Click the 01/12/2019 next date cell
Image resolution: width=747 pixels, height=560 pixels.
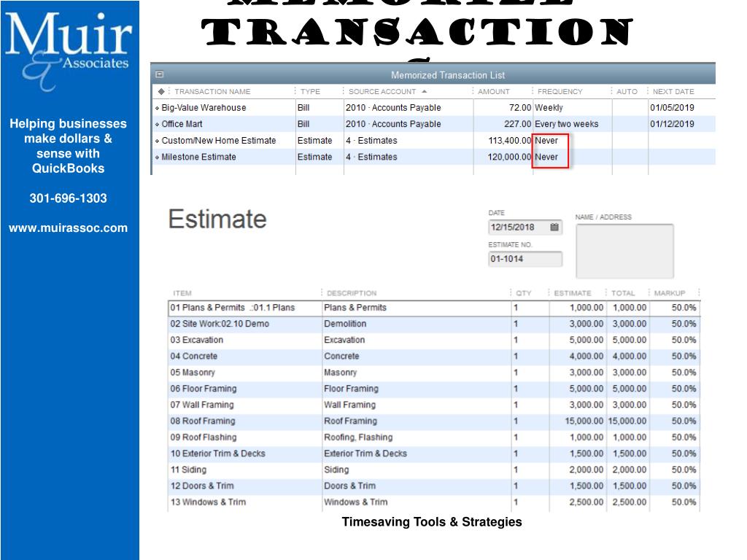coord(682,124)
